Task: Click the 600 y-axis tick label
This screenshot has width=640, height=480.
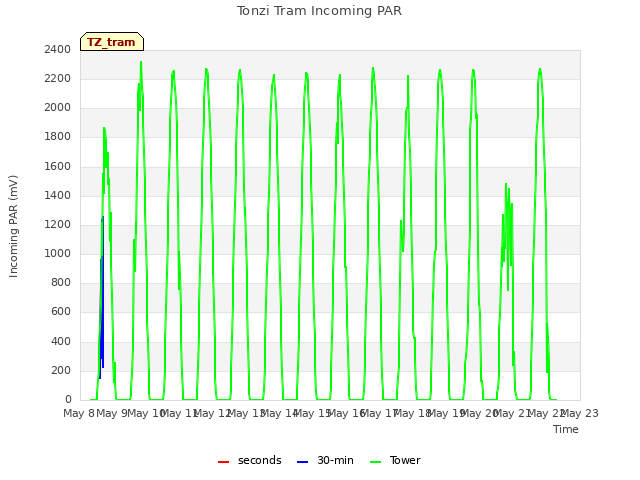Action: pos(61,312)
